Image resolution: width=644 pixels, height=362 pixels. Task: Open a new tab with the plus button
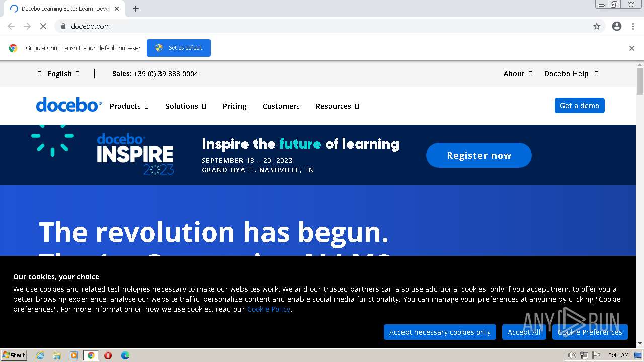pyautogui.click(x=136, y=9)
